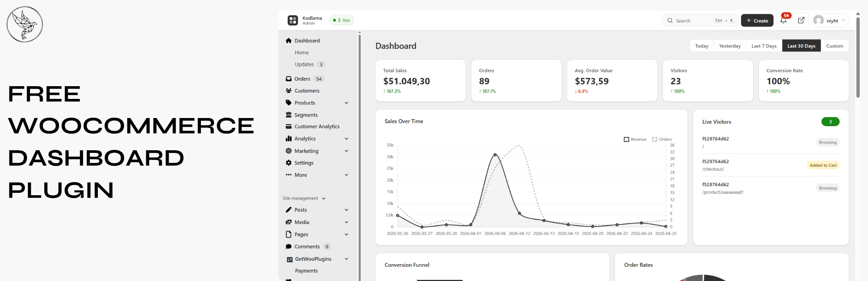Expand the Products submenu chevron
The image size is (868, 281).
(x=347, y=103)
